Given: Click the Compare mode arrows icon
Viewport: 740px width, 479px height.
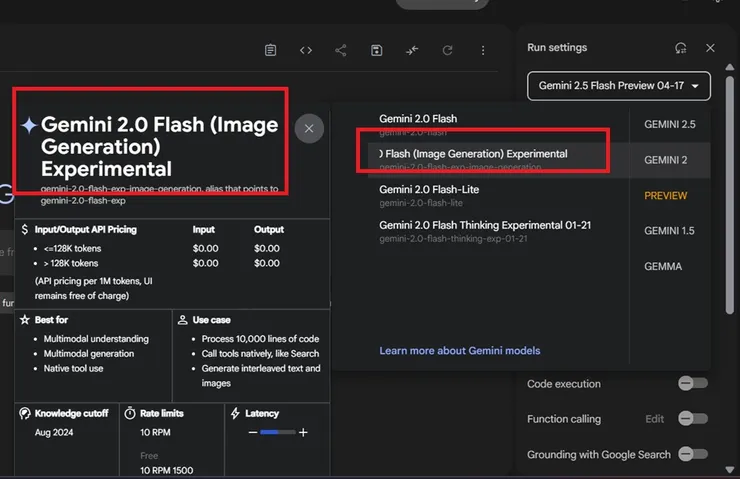Looking at the screenshot, I should (412, 50).
